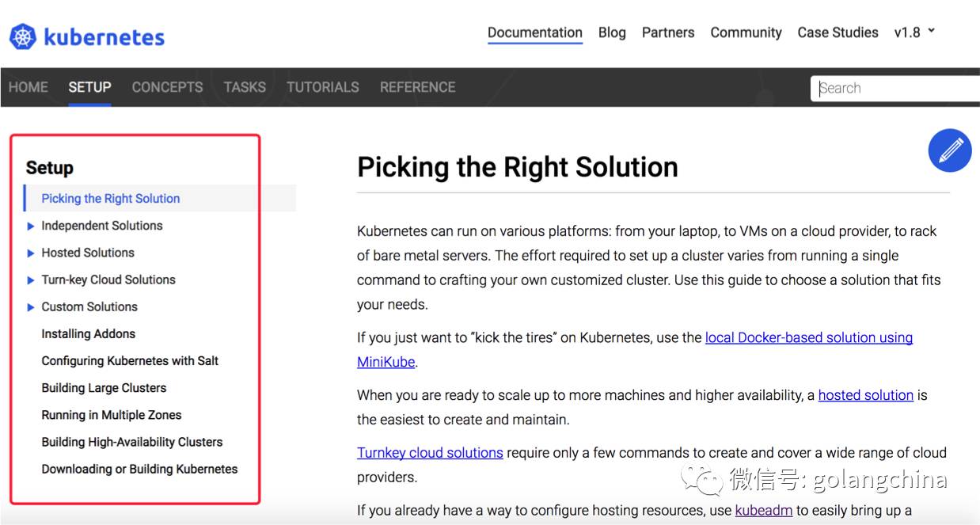The height and width of the screenshot is (525, 980).
Task: Expand Turn-key Cloud Solutions section
Action: coord(31,280)
